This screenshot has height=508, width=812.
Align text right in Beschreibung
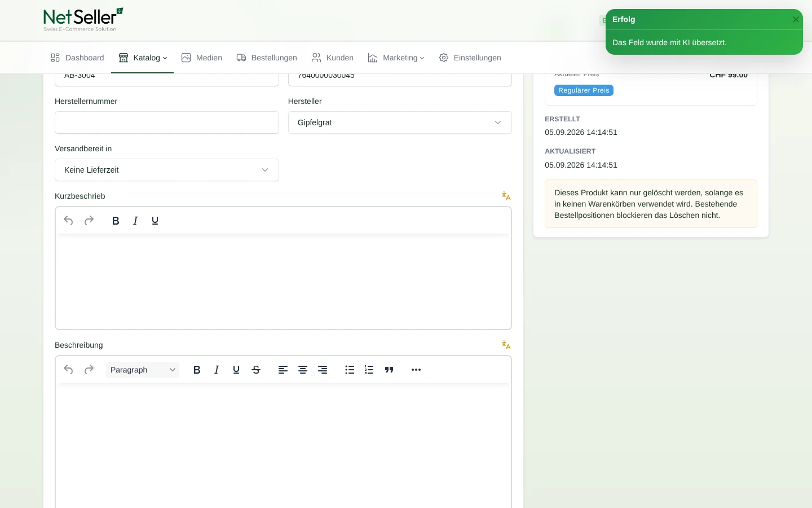(x=323, y=370)
